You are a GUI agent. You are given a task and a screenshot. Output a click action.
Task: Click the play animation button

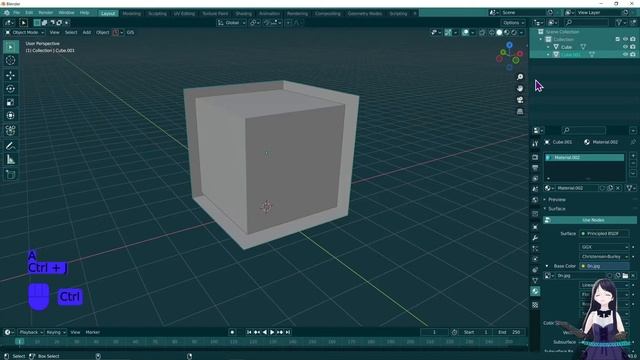point(272,332)
